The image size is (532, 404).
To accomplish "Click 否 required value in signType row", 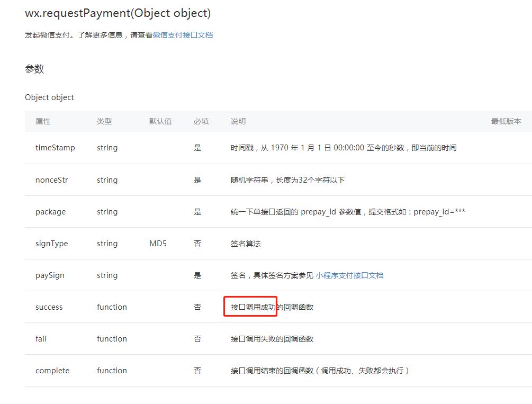I will coord(197,244).
